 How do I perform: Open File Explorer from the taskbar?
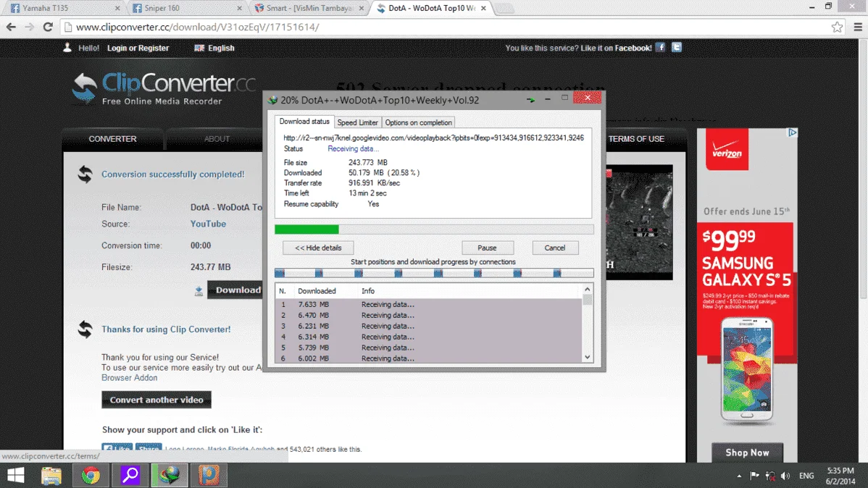tap(51, 475)
